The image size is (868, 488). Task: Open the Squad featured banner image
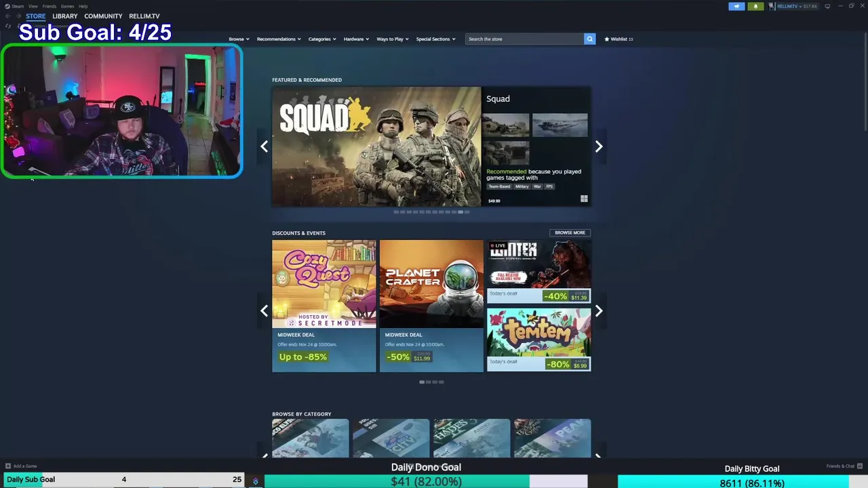(376, 146)
